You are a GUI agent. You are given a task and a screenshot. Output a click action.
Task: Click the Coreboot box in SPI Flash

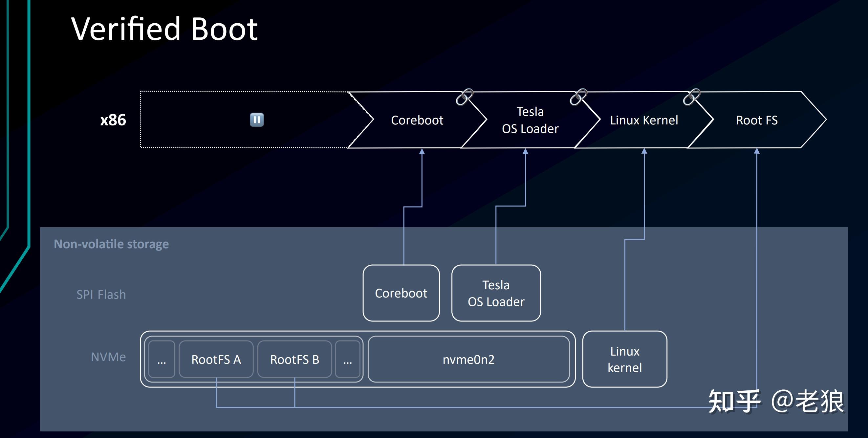401,293
